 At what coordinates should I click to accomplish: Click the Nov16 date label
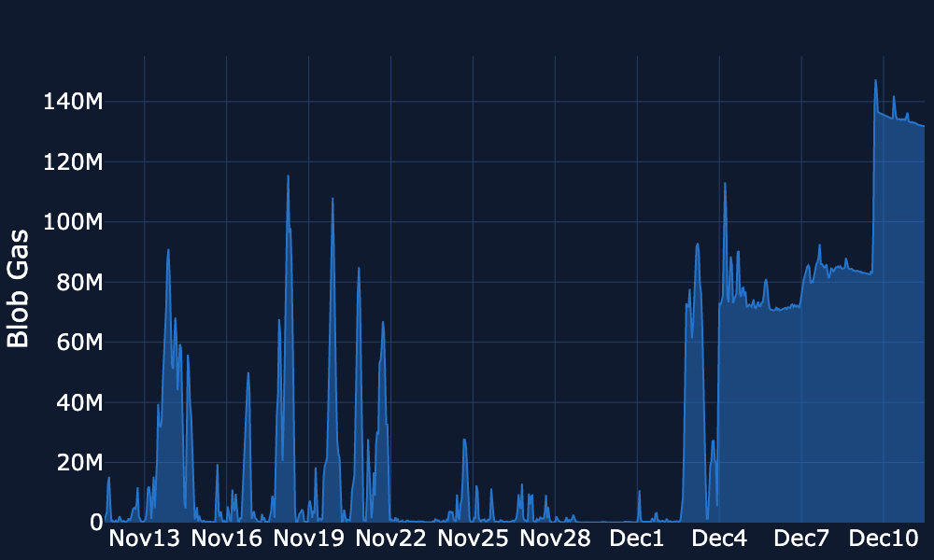(226, 539)
